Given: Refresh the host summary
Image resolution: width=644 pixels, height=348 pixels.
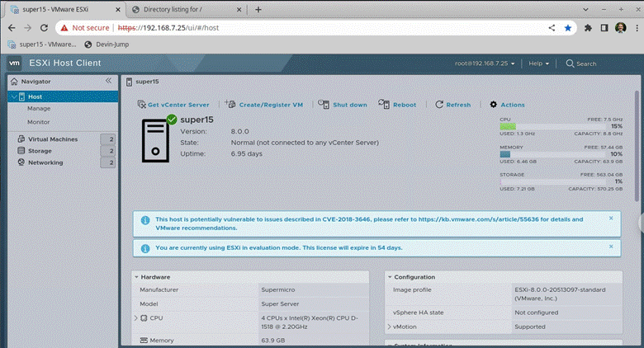Looking at the screenshot, I should [453, 105].
